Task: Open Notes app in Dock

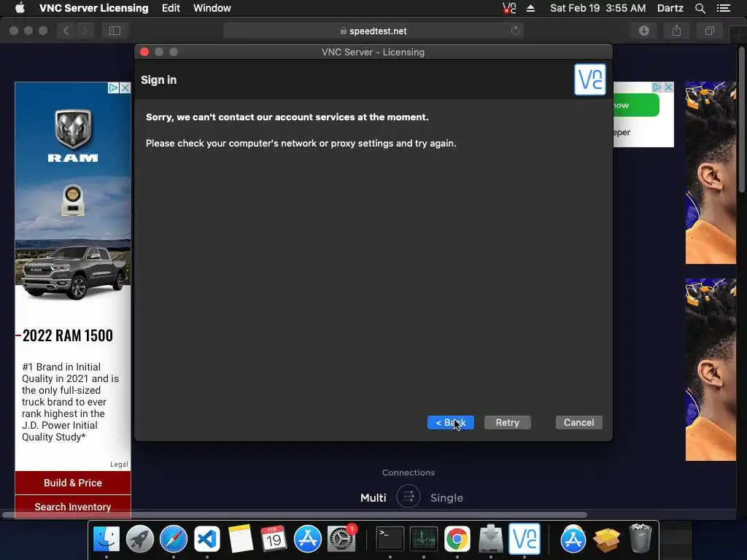Action: click(x=241, y=539)
